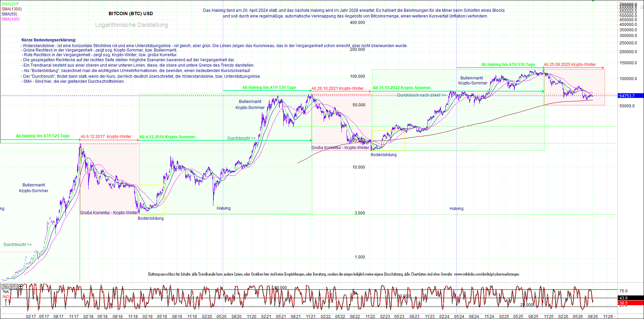Click the '05 24' date on the time axis

(459, 317)
